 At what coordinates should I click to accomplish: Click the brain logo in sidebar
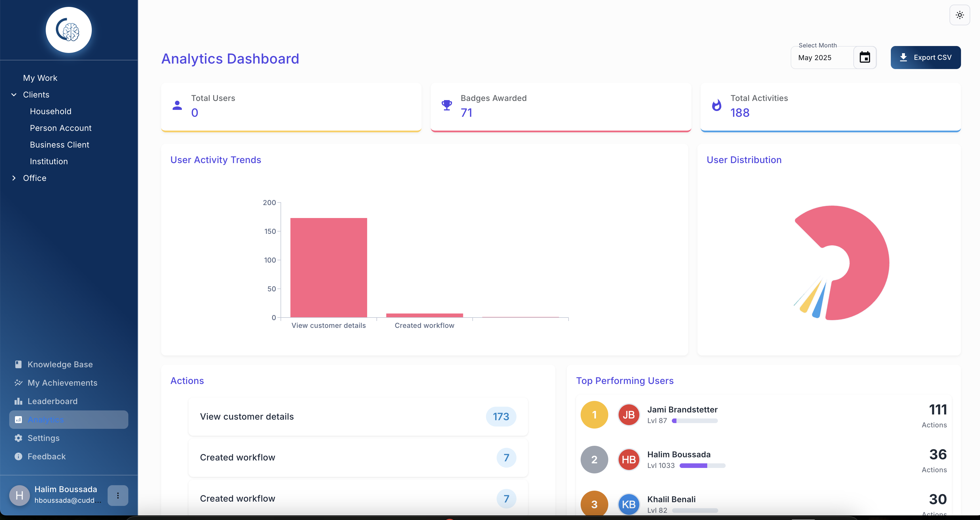point(68,30)
